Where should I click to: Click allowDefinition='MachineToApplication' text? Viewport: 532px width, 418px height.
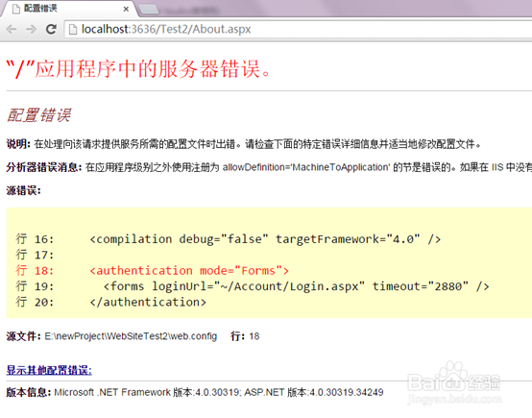click(306, 167)
